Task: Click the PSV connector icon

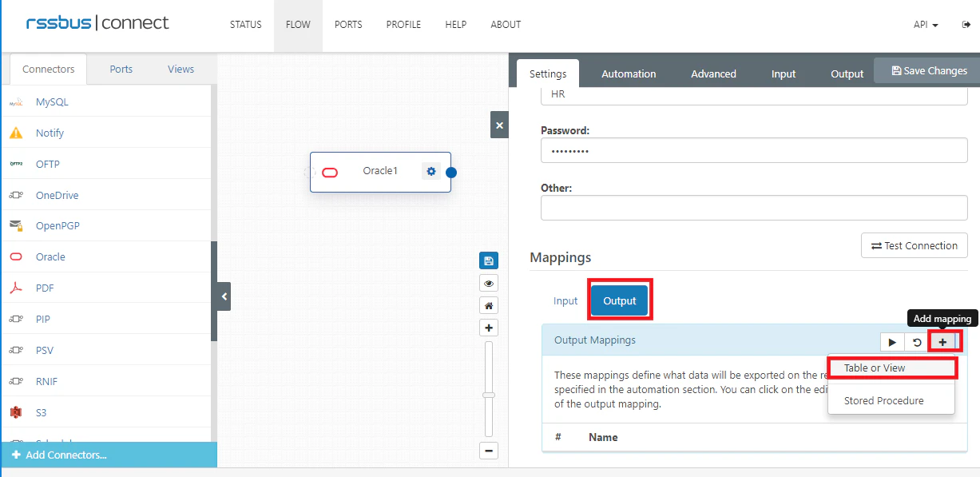Action: click(16, 350)
